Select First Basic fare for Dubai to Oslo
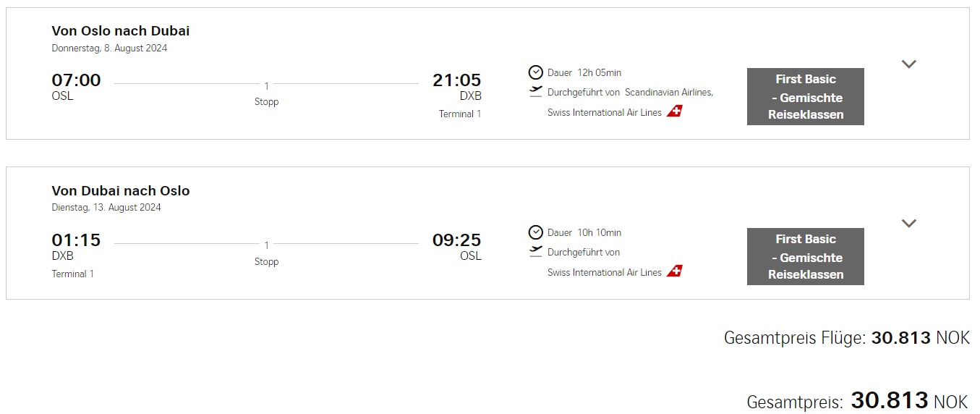980x414 pixels. (805, 256)
